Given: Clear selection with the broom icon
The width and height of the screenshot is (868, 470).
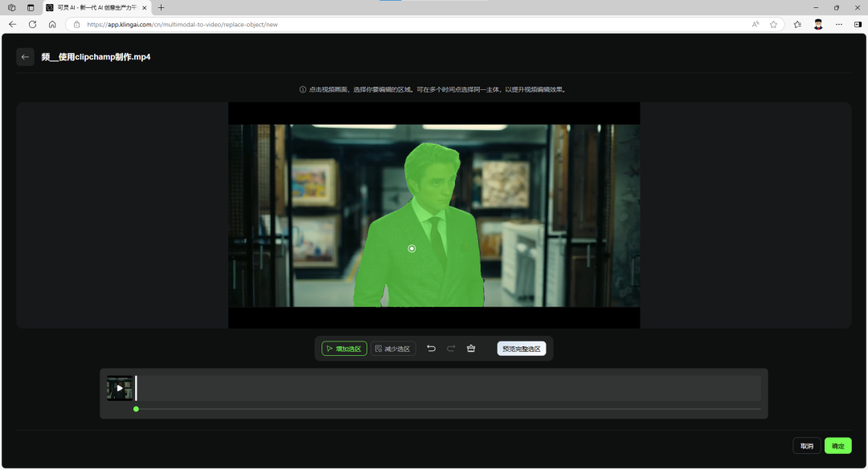Looking at the screenshot, I should (x=471, y=349).
